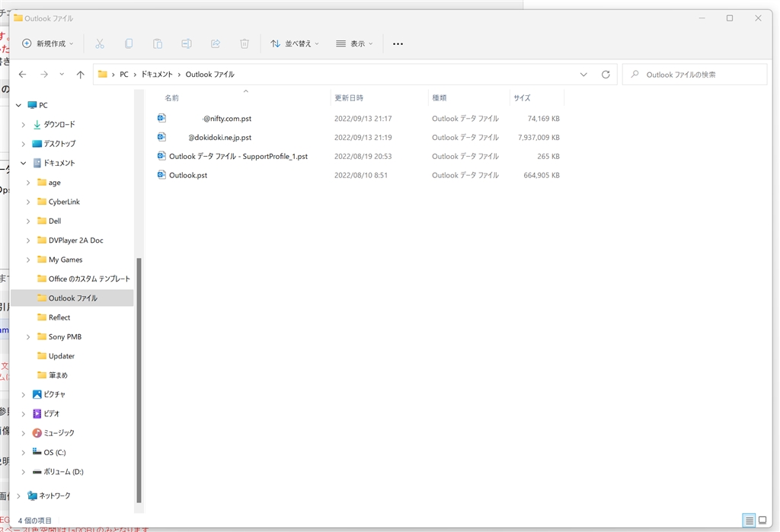
Task: Click PC in the address breadcrumb
Action: click(x=124, y=75)
